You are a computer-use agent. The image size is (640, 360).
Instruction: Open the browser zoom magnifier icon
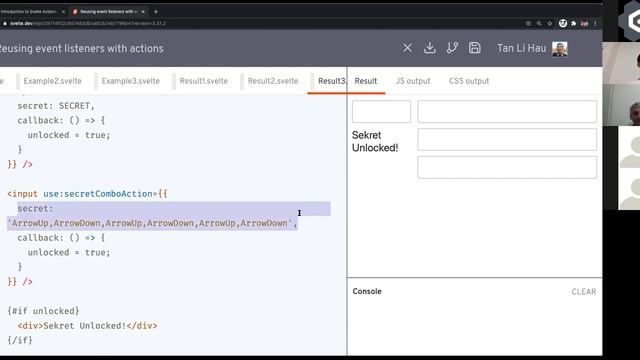tap(539, 24)
